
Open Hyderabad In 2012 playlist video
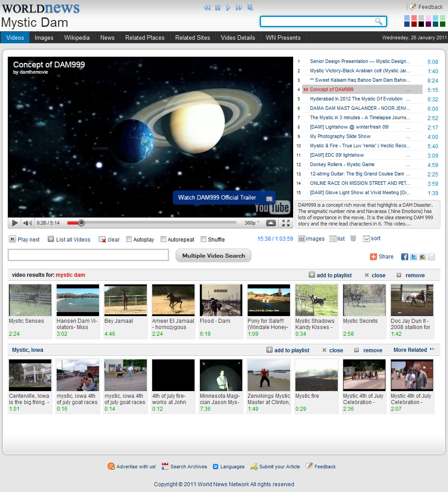[356, 99]
